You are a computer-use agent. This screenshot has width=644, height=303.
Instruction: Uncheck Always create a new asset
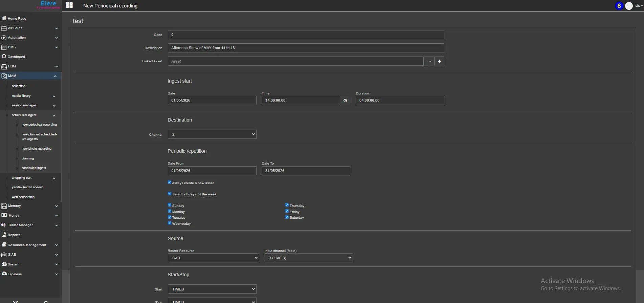click(170, 182)
